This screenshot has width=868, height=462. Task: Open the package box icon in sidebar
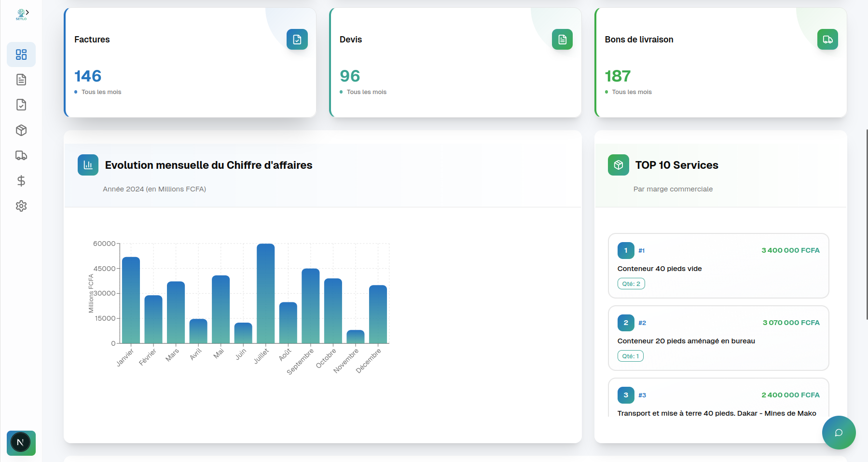pos(21,130)
